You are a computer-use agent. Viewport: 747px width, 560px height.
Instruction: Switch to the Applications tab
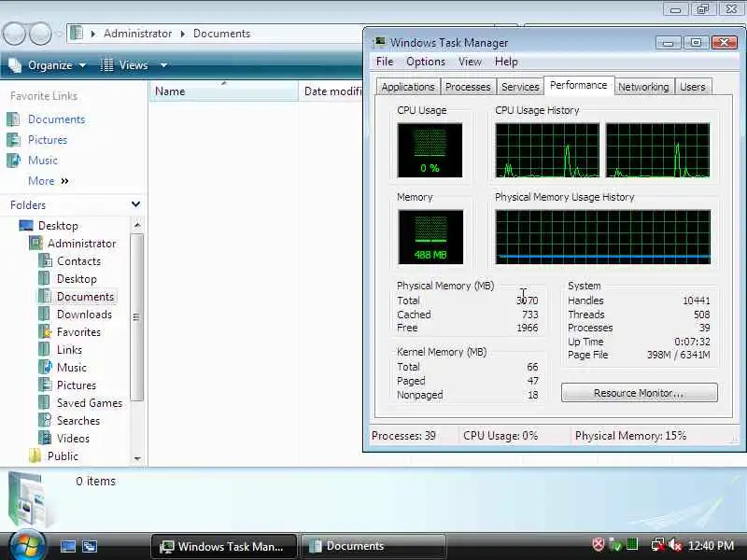(x=408, y=87)
